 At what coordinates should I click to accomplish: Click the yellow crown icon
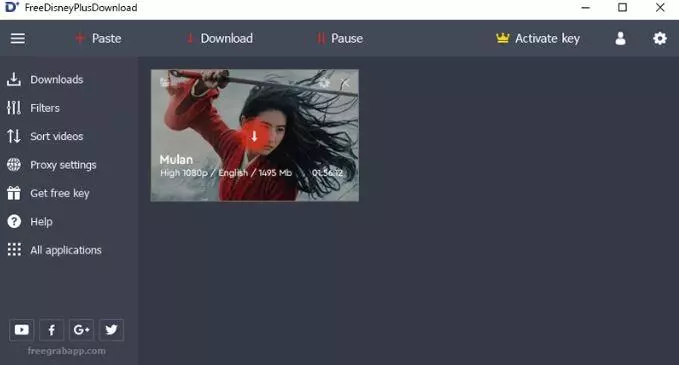(x=503, y=39)
